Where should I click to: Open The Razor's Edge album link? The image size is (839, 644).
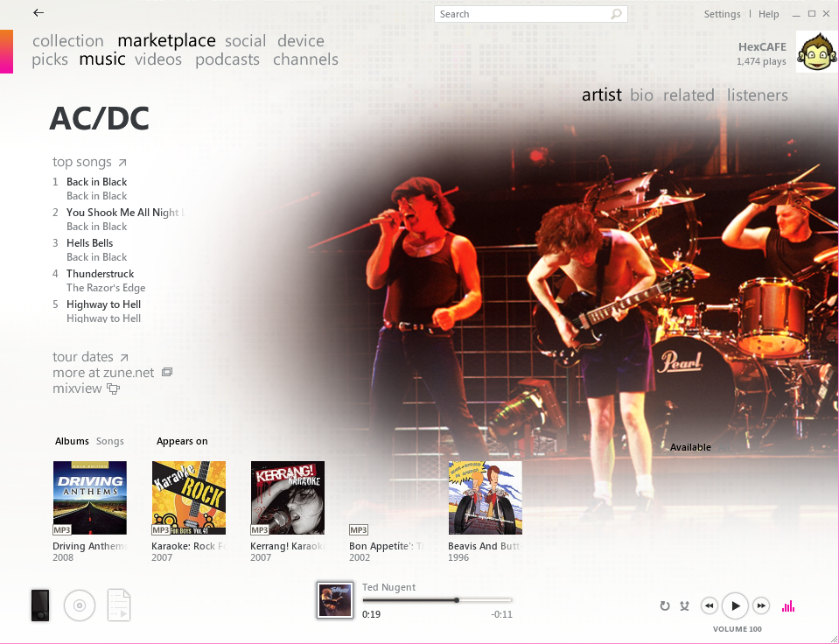click(x=106, y=288)
